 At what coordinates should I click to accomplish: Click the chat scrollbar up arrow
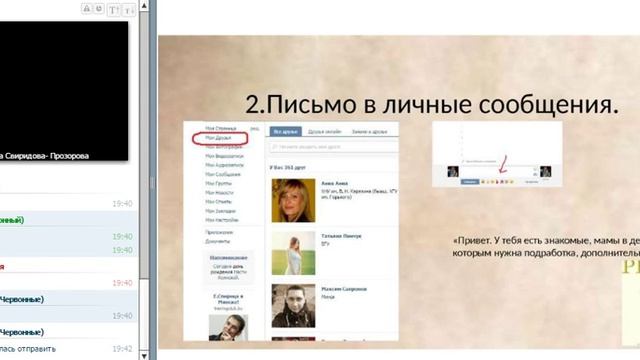pos(144,5)
